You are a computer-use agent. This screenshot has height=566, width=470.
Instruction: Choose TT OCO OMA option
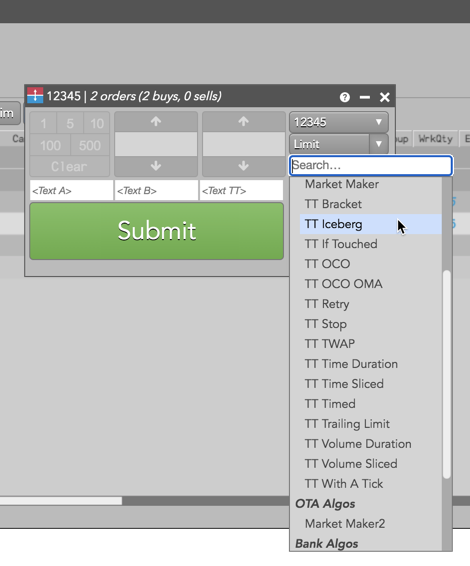(x=370, y=284)
